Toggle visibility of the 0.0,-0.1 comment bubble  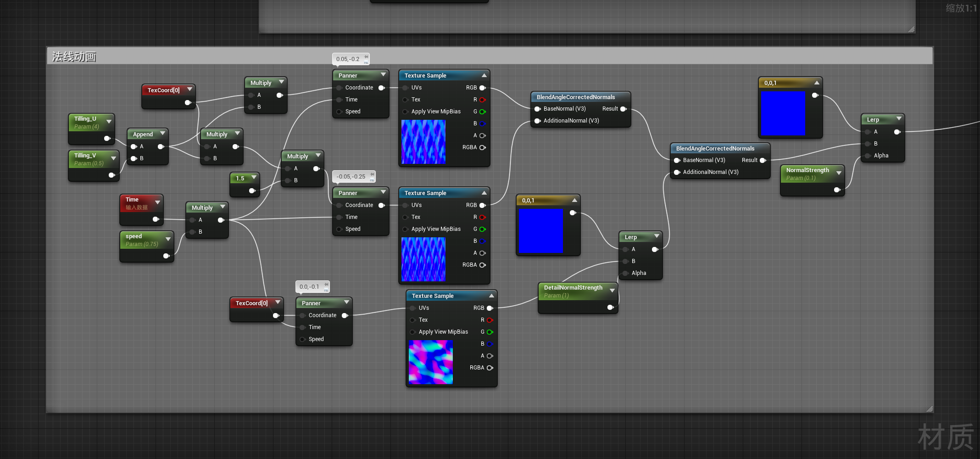tap(326, 290)
